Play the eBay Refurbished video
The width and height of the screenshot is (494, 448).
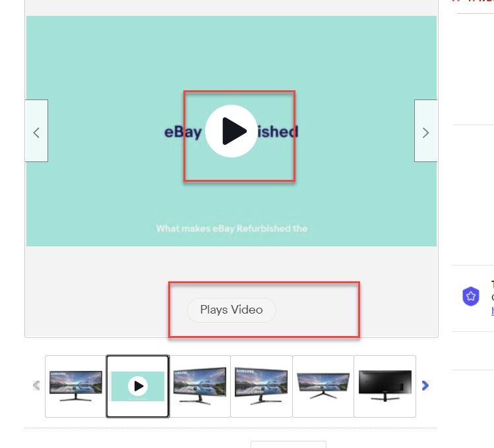(232, 131)
